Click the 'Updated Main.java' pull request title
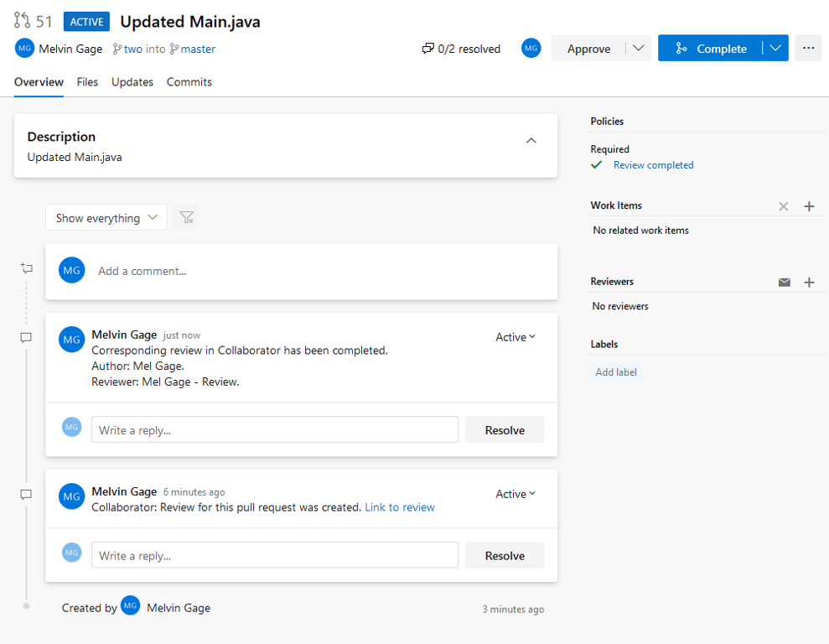The width and height of the screenshot is (829, 644). pos(190,22)
